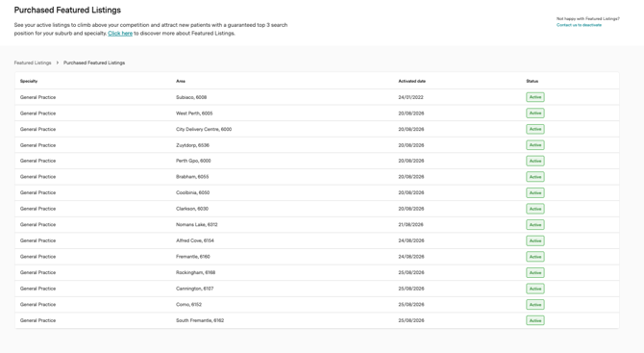Select the '21/08/2026' activated date
The width and height of the screenshot is (644, 353).
410,225
